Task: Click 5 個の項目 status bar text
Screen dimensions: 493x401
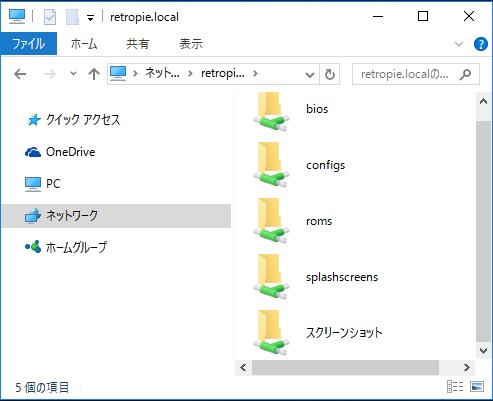Action: [42, 387]
